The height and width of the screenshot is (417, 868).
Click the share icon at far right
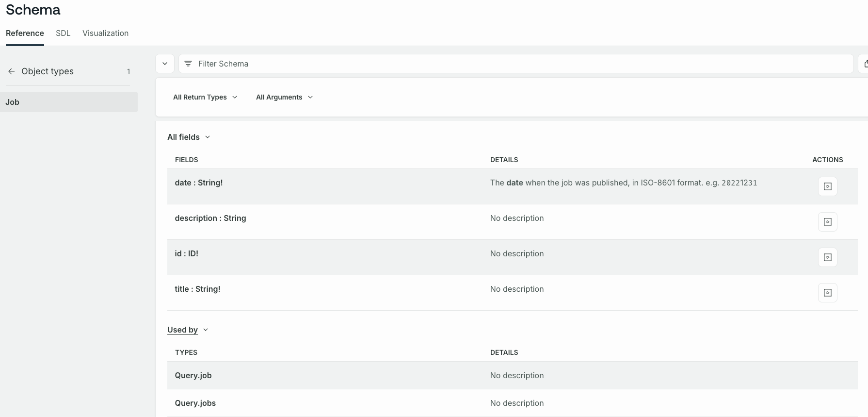pos(865,64)
